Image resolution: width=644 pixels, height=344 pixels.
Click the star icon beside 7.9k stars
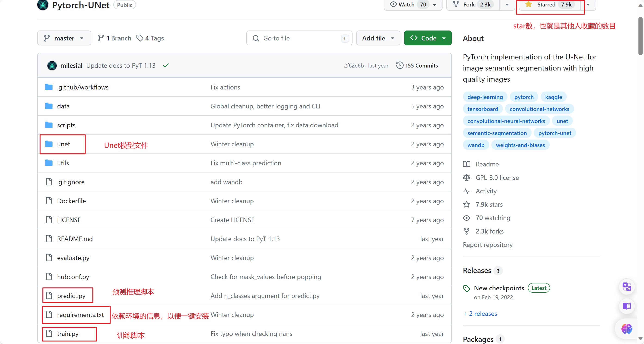click(x=467, y=205)
